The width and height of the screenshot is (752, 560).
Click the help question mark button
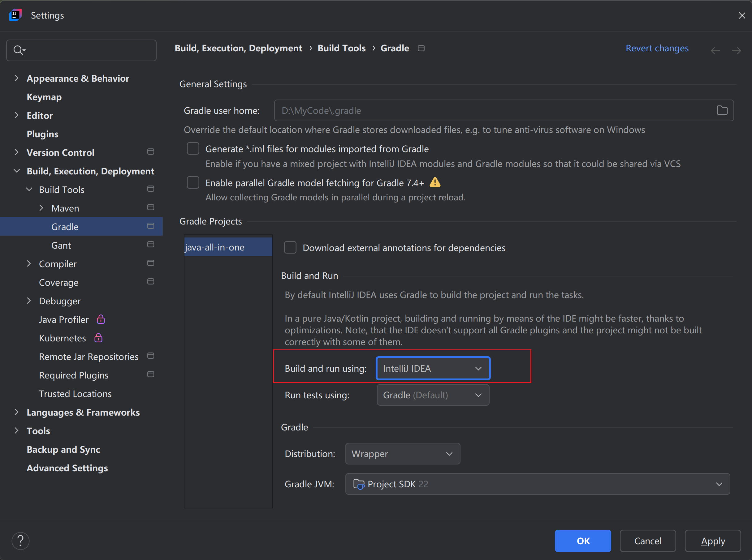coord(20,541)
